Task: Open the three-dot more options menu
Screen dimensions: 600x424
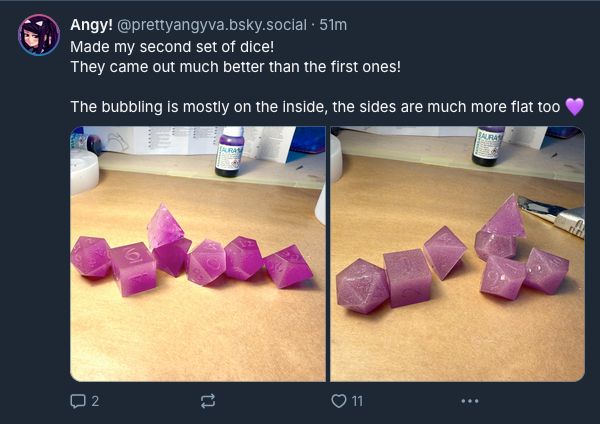Action: point(469,401)
